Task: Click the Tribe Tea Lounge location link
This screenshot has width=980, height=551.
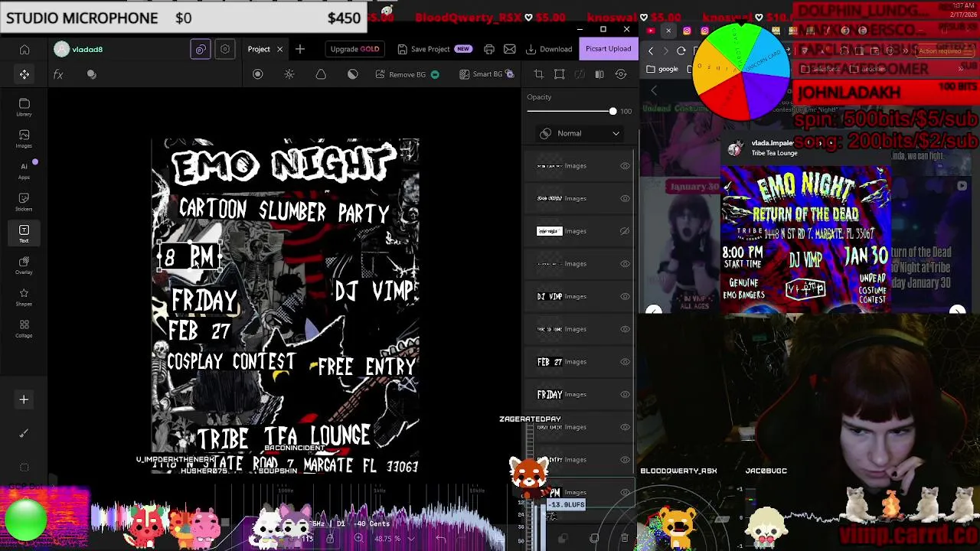Action: (774, 153)
